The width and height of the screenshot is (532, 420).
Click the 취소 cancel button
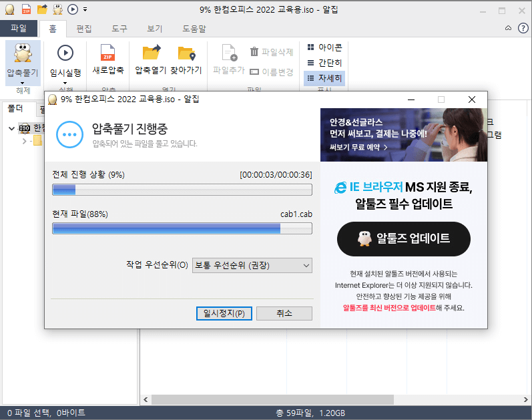(x=284, y=313)
